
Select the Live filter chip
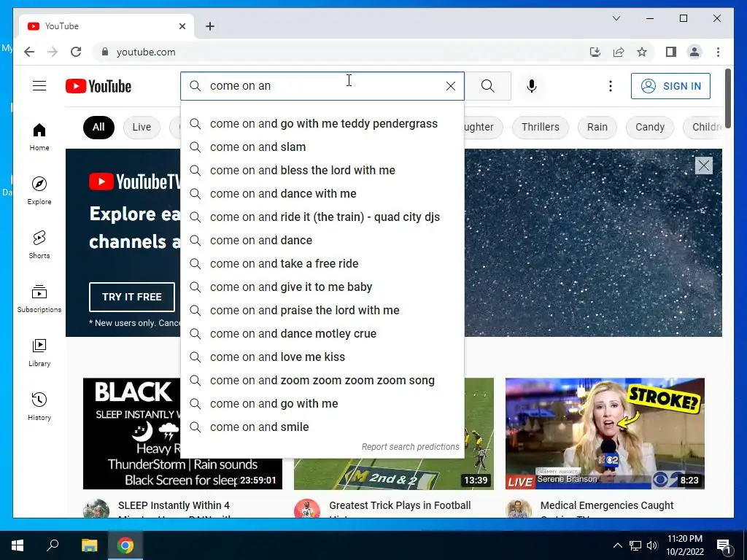click(x=142, y=127)
